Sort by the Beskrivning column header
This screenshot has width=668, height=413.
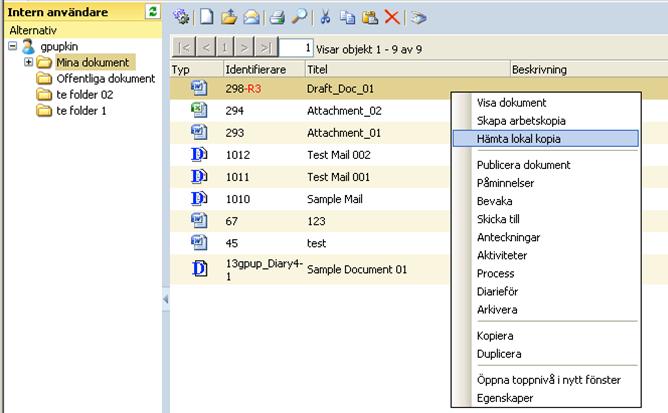pos(589,69)
